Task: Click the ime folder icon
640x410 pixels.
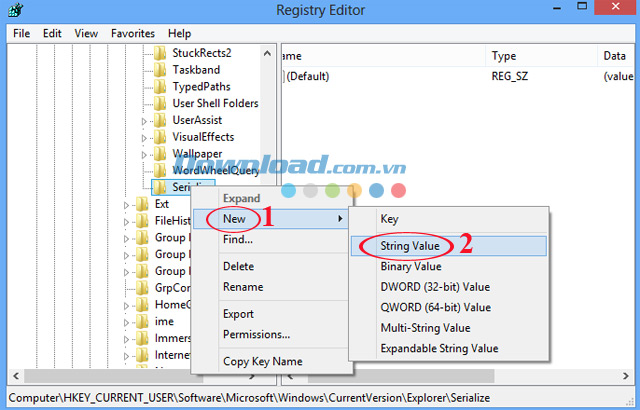Action: 142,321
